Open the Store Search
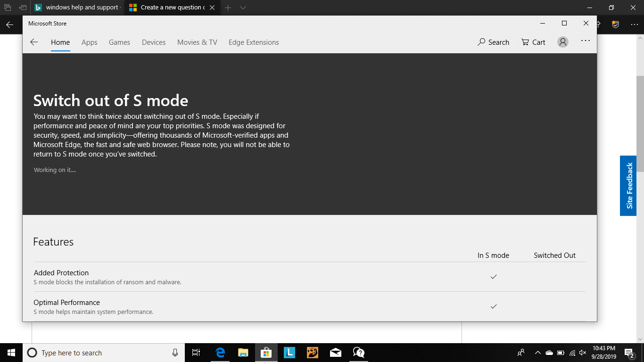 (x=493, y=42)
